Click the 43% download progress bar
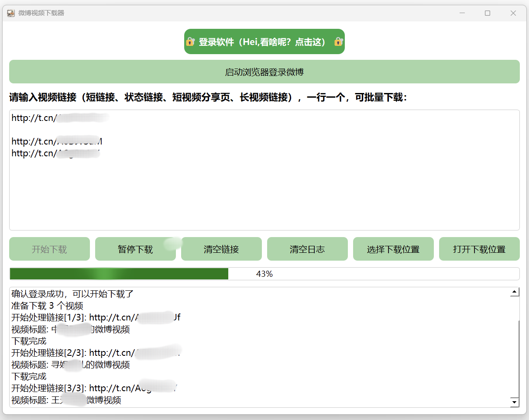Screen dimensions: 529x420 (x=264, y=274)
